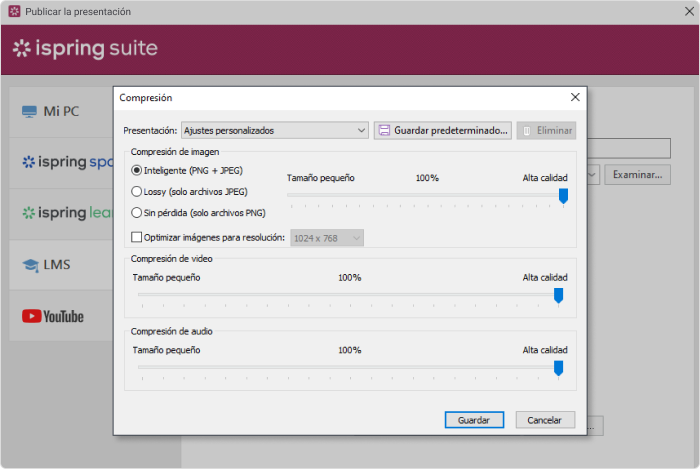Click the audio compression quality slider
The height and width of the screenshot is (469, 700).
[558, 368]
